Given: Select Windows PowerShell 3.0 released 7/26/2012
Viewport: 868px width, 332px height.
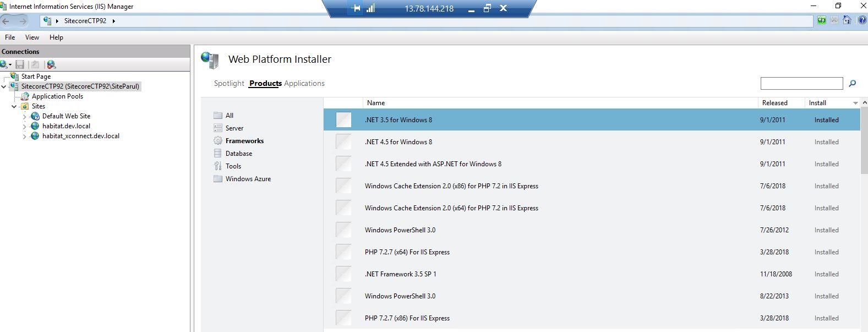Looking at the screenshot, I should pyautogui.click(x=592, y=230).
